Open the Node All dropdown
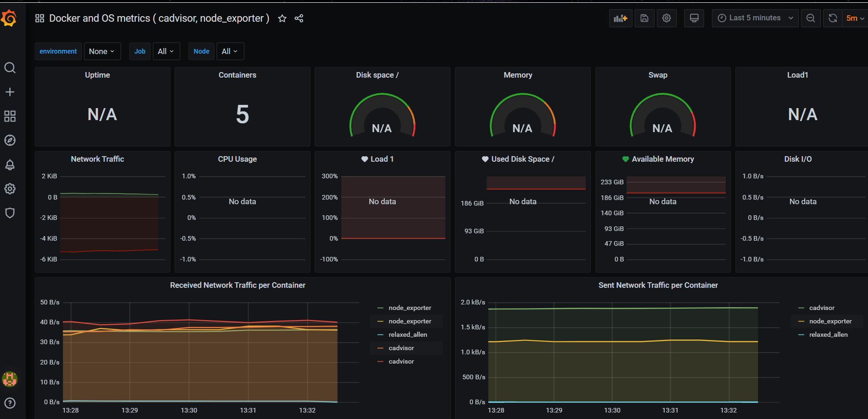 coord(230,51)
